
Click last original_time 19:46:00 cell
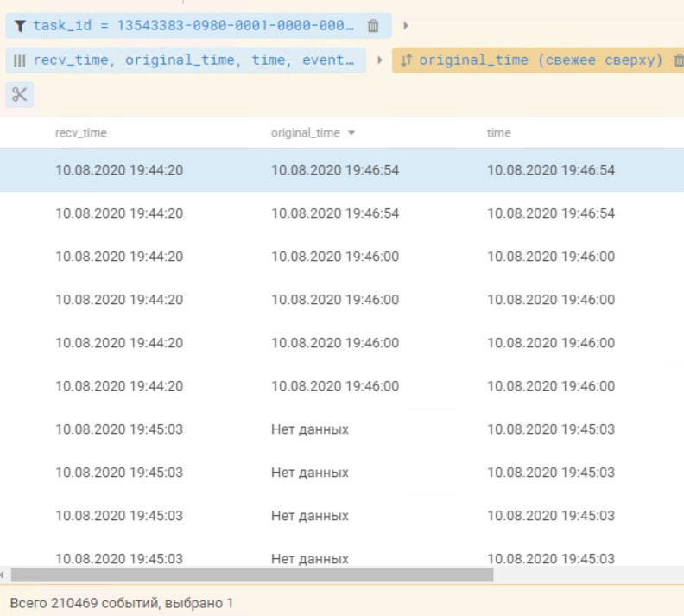click(x=335, y=386)
